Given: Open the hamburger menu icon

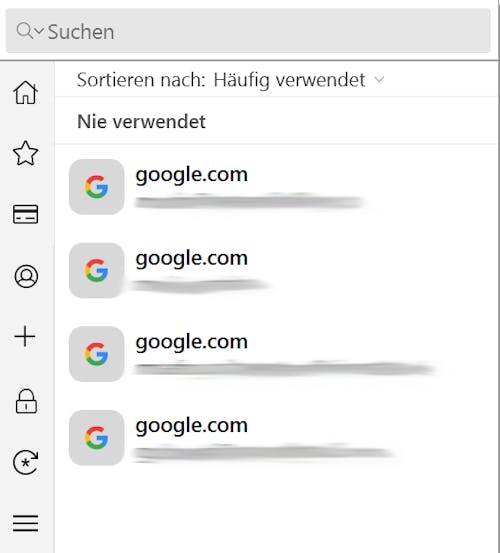Looking at the screenshot, I should pos(25,523).
